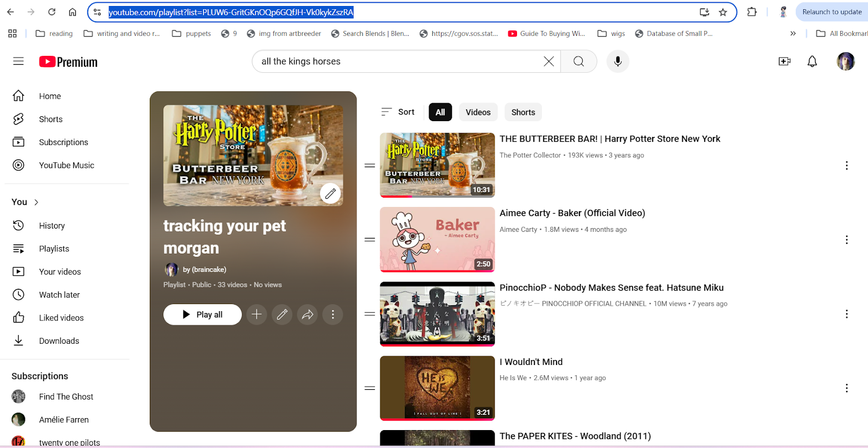
Task: Grab reorder handle for Butterbeer Bar video
Action: pos(370,166)
